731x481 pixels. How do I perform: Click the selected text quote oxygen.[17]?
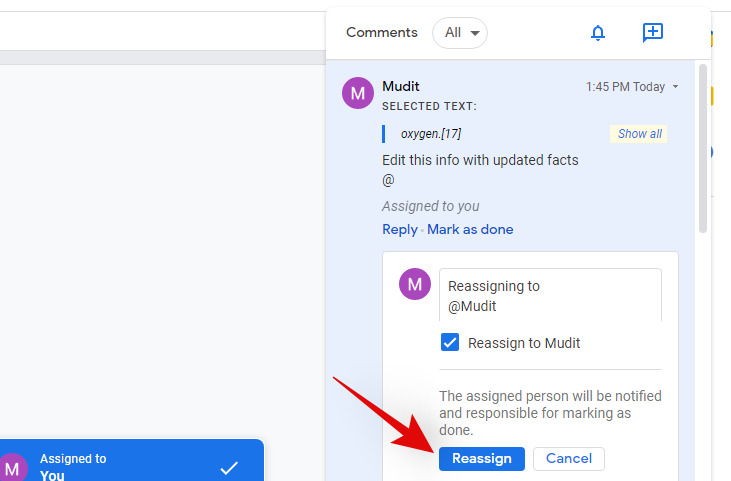coord(431,134)
